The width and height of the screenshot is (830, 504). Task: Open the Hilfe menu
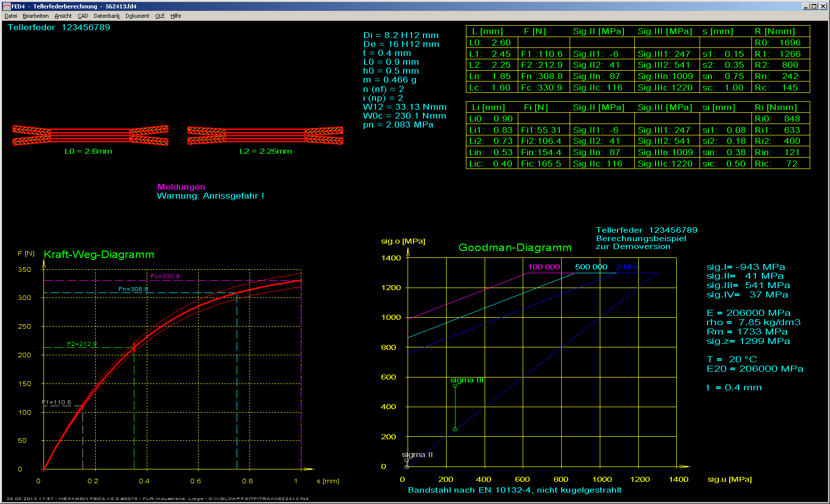[x=175, y=16]
